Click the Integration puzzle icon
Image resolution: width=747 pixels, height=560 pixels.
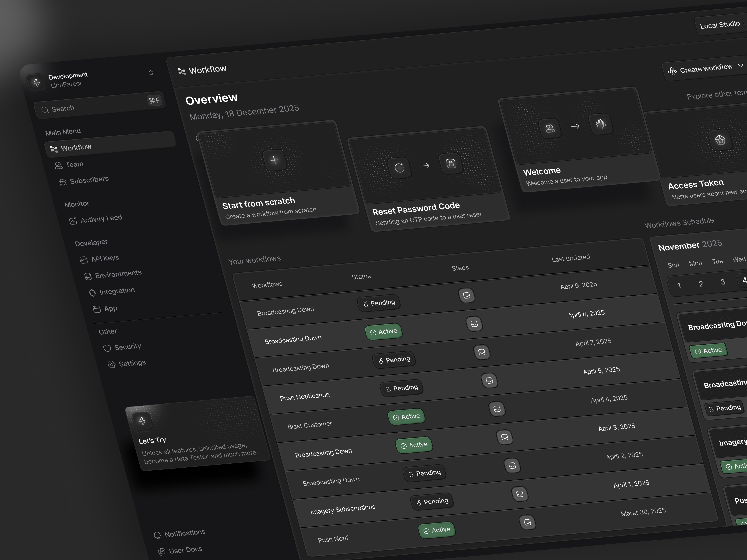pos(92,293)
